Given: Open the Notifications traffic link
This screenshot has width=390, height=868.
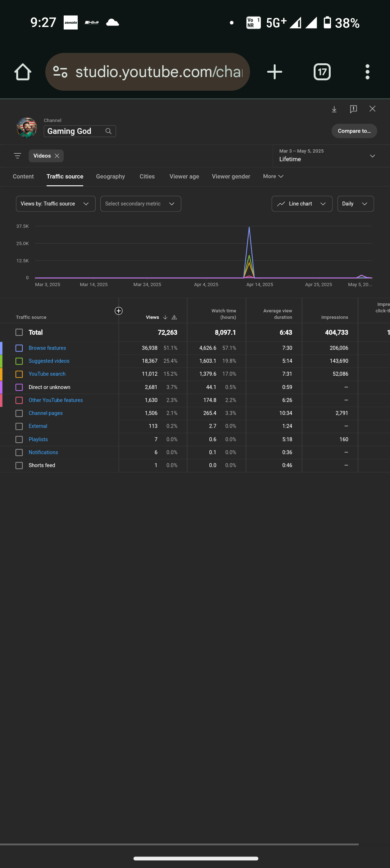Looking at the screenshot, I should [43, 452].
